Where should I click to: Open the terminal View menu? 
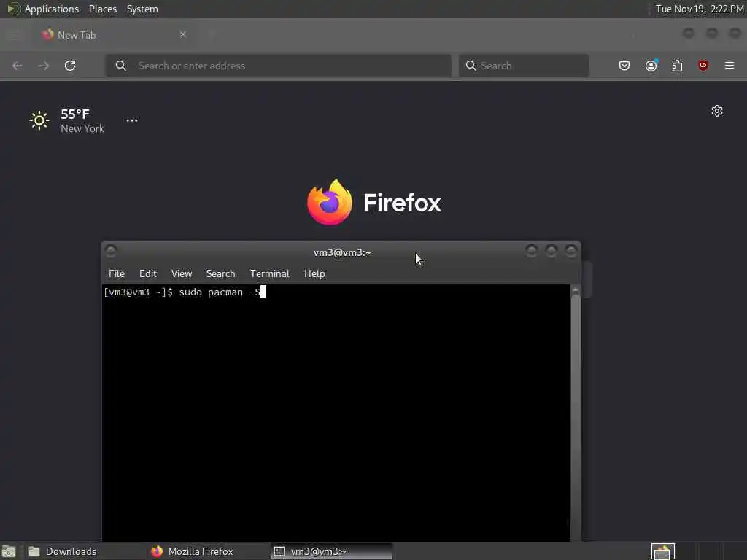[182, 274]
